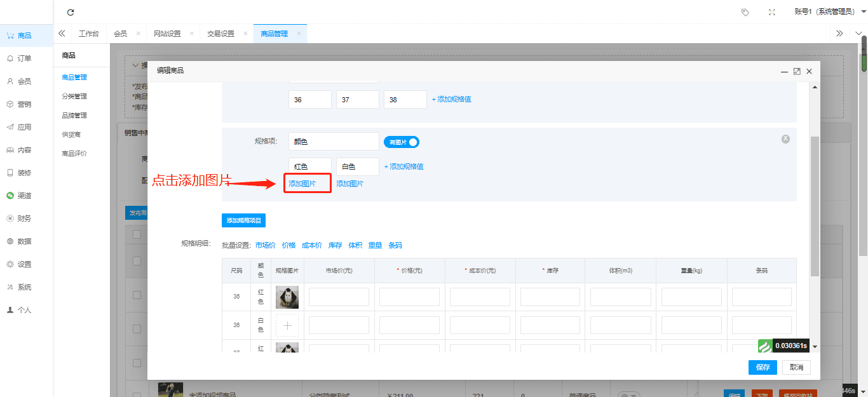Click 添加图片 under 红色
868x397 pixels.
(x=302, y=184)
